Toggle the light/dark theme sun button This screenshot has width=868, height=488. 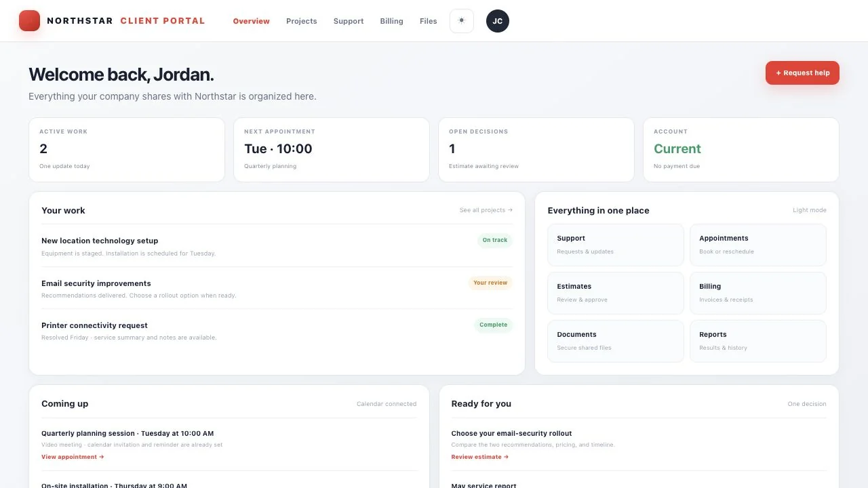[x=462, y=21]
